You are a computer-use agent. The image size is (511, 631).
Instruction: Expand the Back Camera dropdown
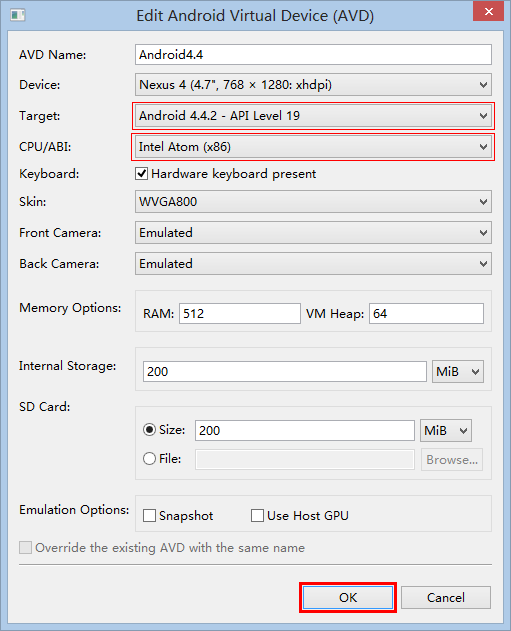pyautogui.click(x=313, y=264)
